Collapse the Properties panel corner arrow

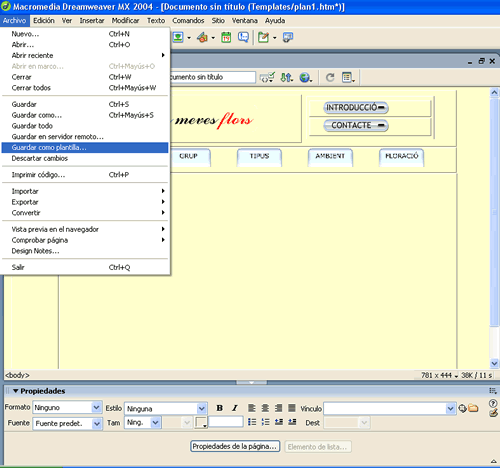pos(494,461)
